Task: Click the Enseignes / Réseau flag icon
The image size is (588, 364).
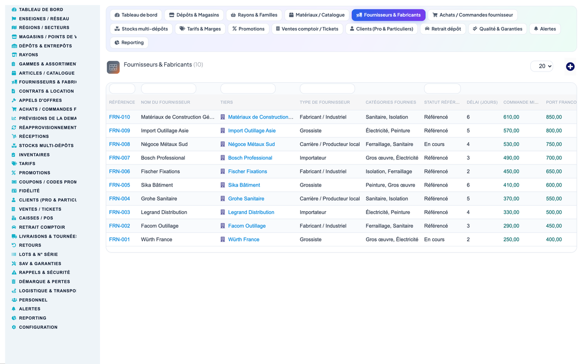Action: tap(14, 19)
